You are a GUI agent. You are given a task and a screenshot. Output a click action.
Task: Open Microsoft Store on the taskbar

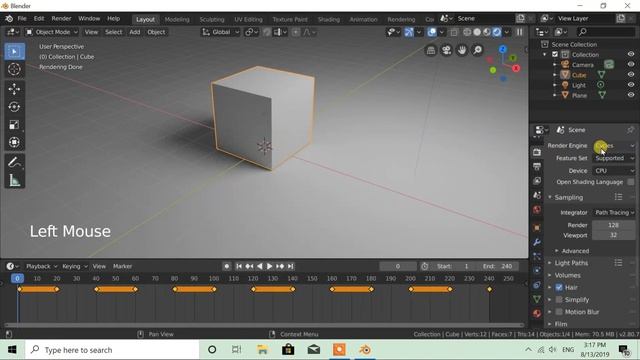tap(288, 350)
